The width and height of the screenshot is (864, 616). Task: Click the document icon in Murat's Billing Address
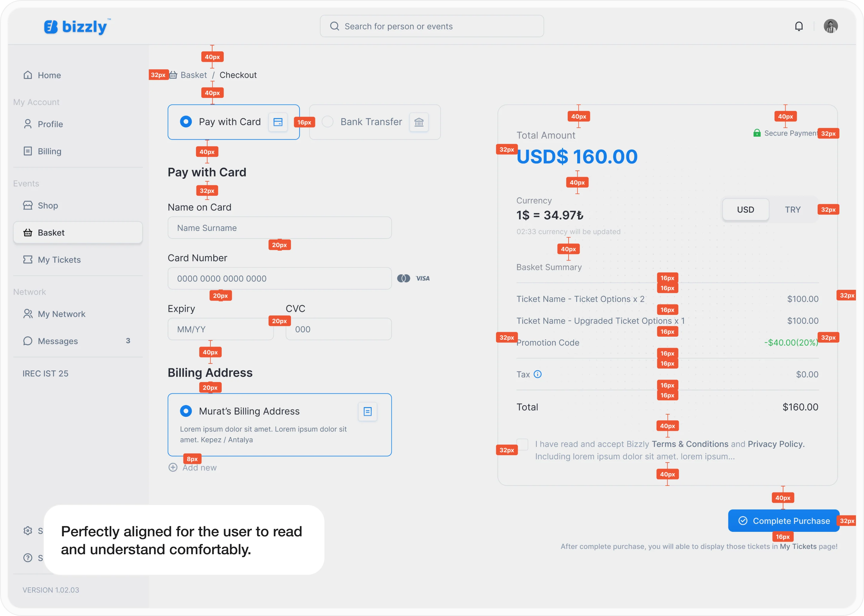pos(367,412)
